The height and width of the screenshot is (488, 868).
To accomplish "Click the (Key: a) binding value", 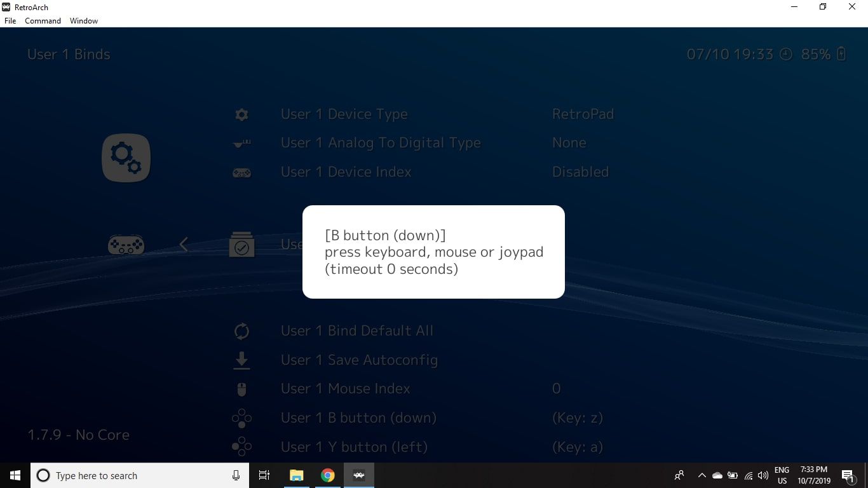I will pyautogui.click(x=578, y=447).
